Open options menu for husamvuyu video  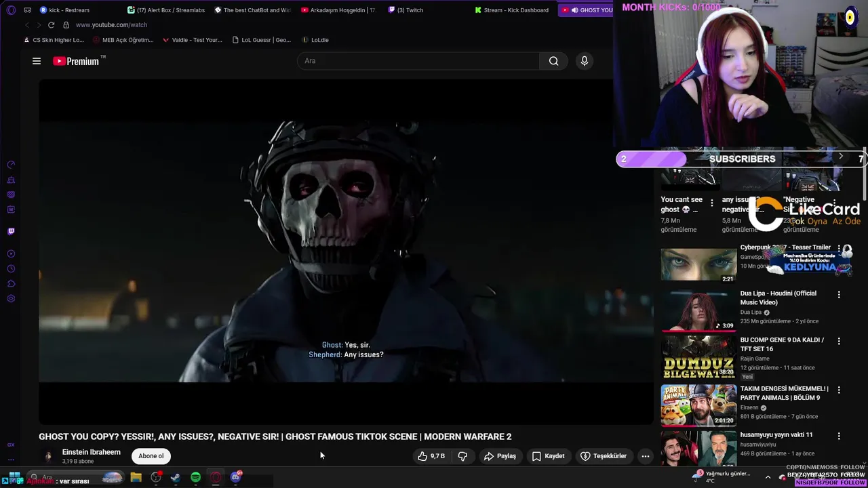839,436
